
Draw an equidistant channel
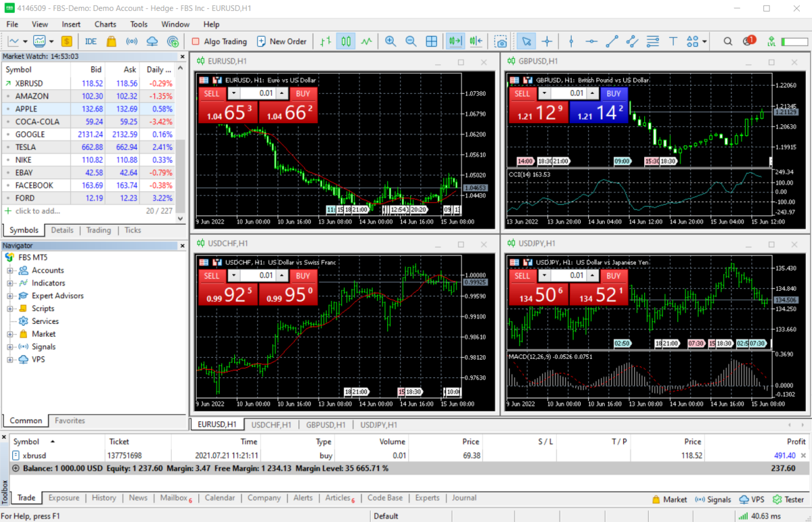[632, 41]
